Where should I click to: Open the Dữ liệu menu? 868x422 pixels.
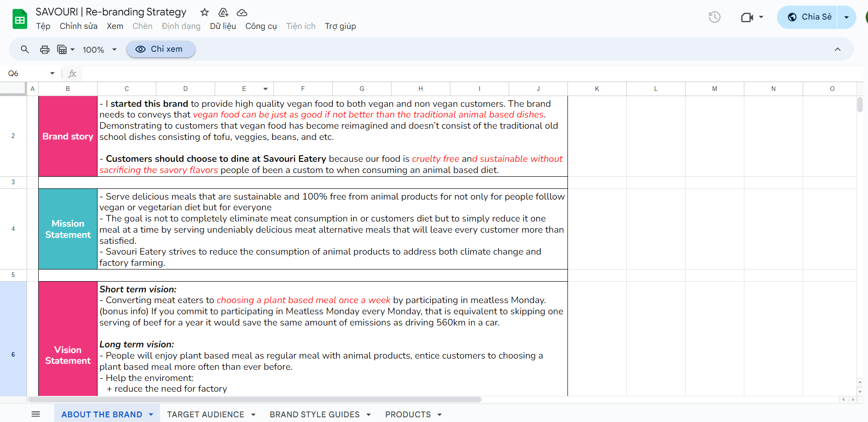(223, 26)
